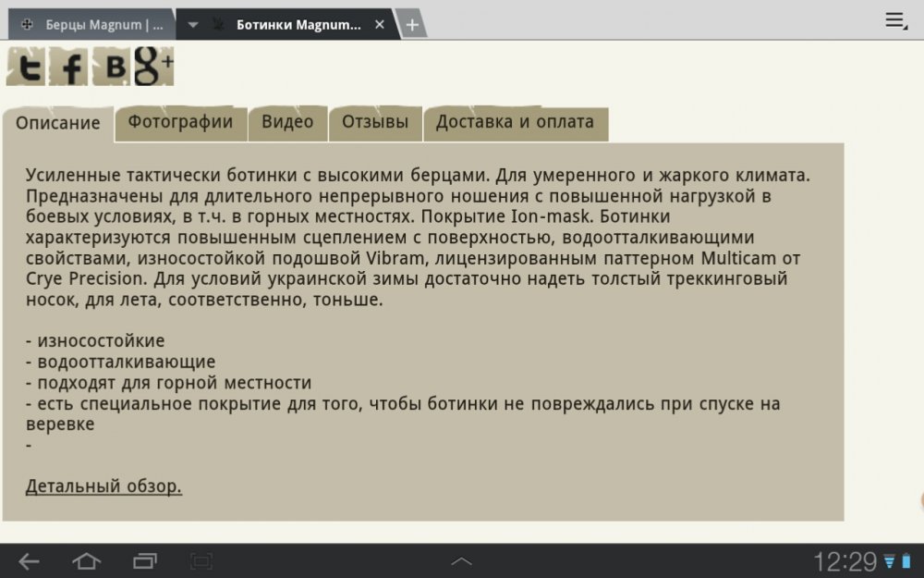Click the word Vibram in description

pyautogui.click(x=395, y=258)
